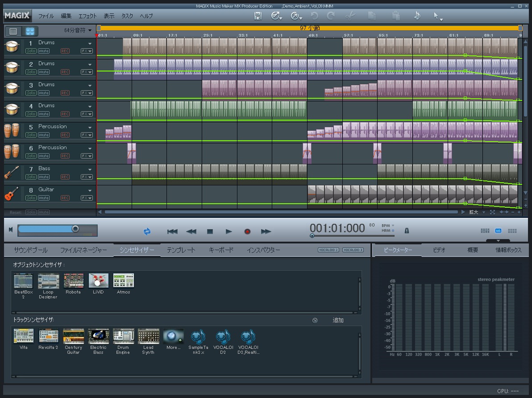The width and height of the screenshot is (532, 398).
Task: Click the master volume slider knob
Action: (75, 229)
